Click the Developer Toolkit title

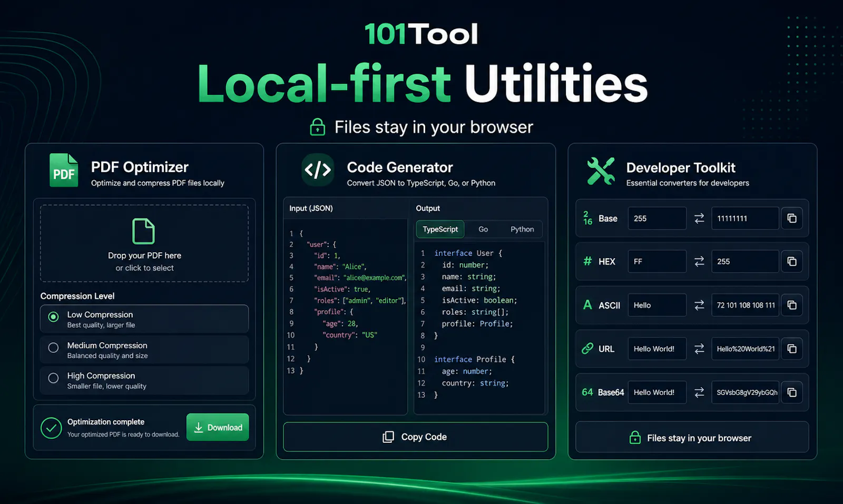click(681, 167)
